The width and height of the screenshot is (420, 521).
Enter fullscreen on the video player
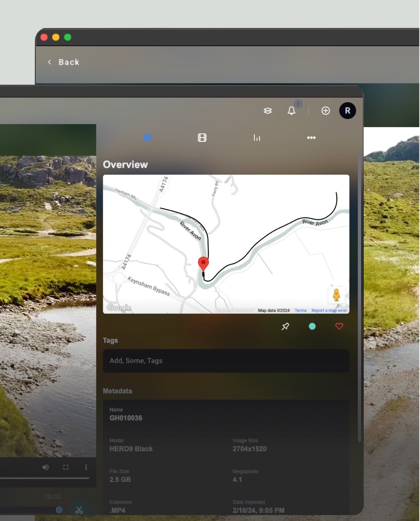click(66, 467)
